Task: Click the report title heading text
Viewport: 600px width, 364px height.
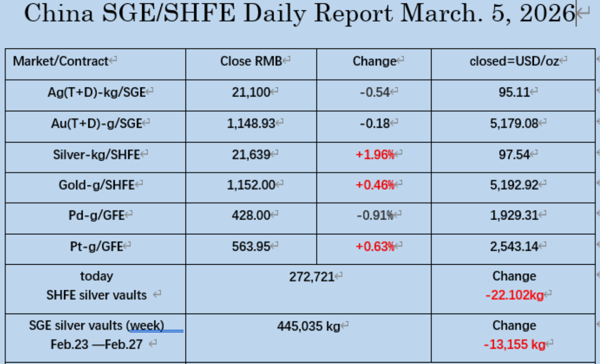Action: pos(299,14)
